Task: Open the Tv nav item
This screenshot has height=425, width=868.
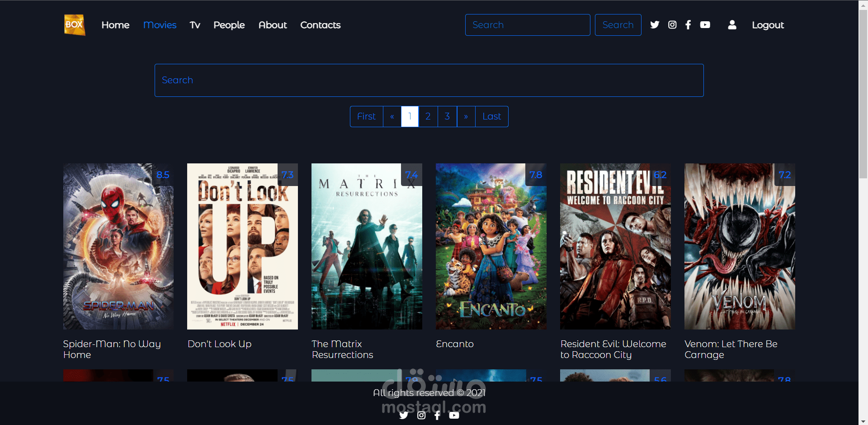Action: click(195, 25)
